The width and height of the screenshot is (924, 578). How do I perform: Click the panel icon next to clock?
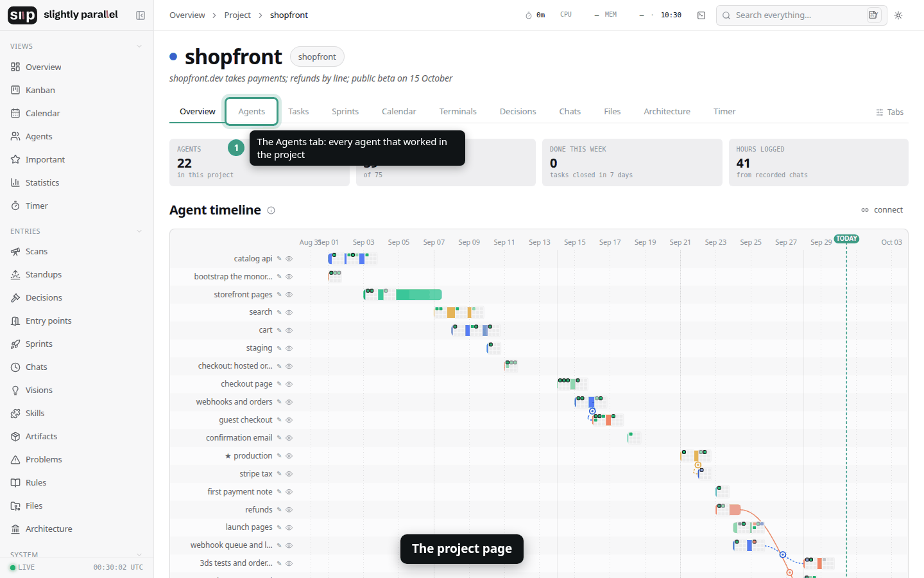coord(701,15)
